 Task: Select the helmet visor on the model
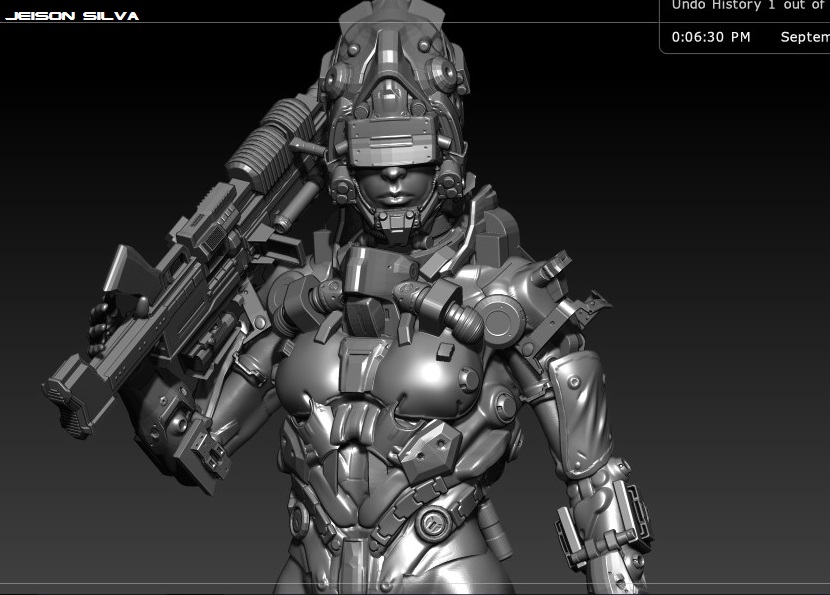click(x=391, y=141)
